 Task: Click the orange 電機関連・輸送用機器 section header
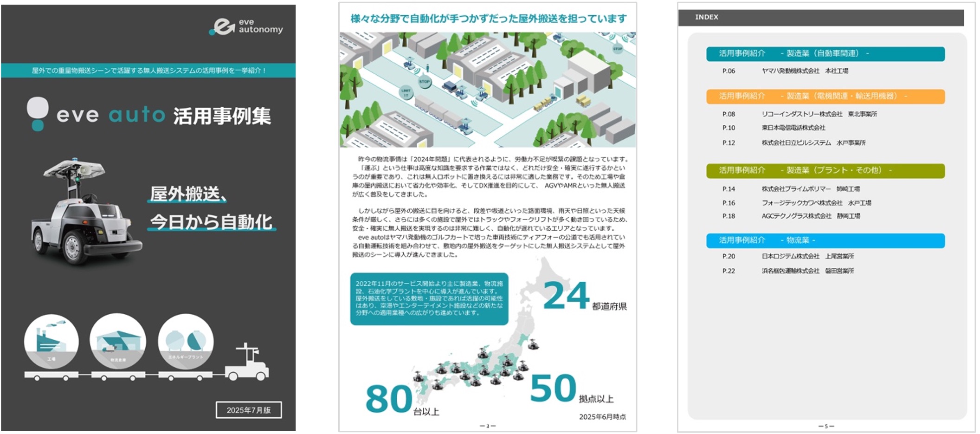pos(825,96)
